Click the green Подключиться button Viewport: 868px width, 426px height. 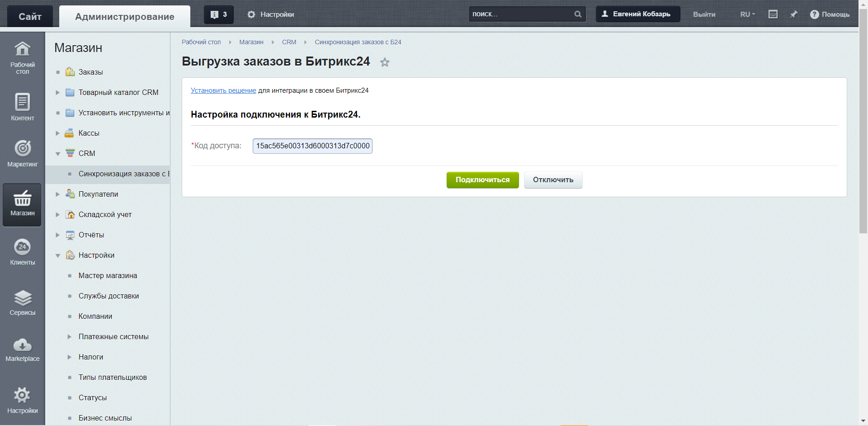pos(483,180)
